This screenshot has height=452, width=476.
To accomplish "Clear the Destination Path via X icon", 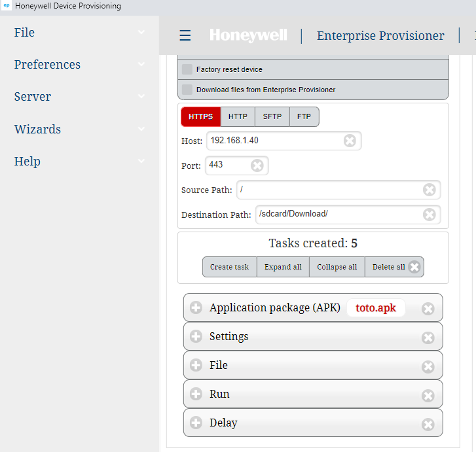I will 430,215.
